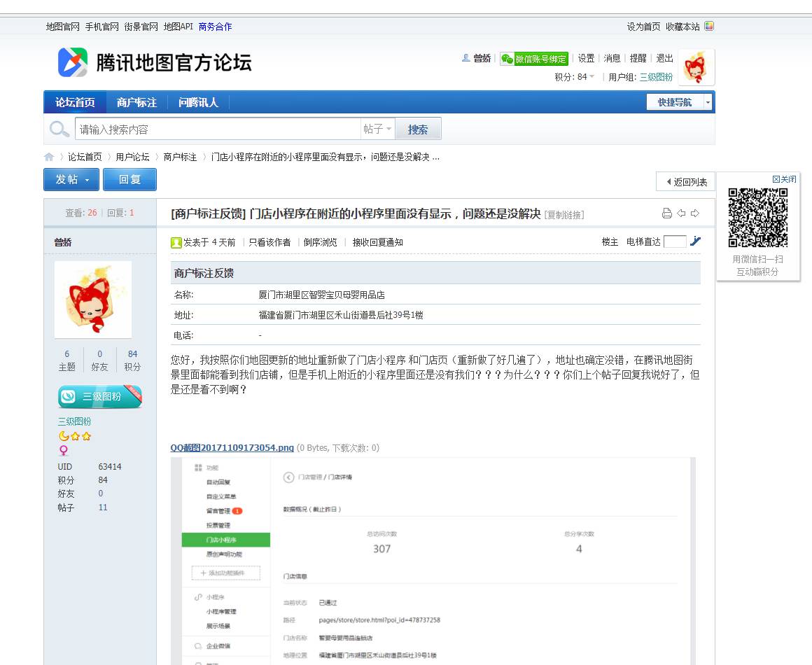
Task: Open the 商户标注 nav tab
Action: pyautogui.click(x=136, y=102)
